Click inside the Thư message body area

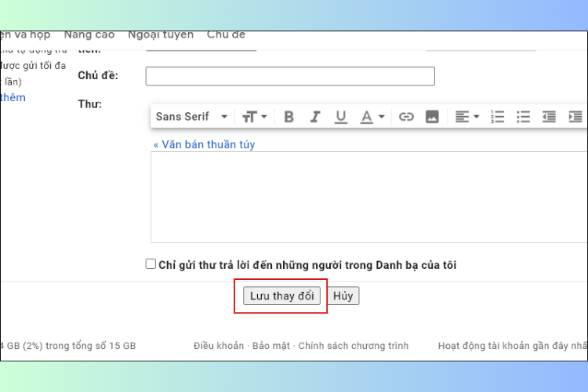[x=369, y=198]
